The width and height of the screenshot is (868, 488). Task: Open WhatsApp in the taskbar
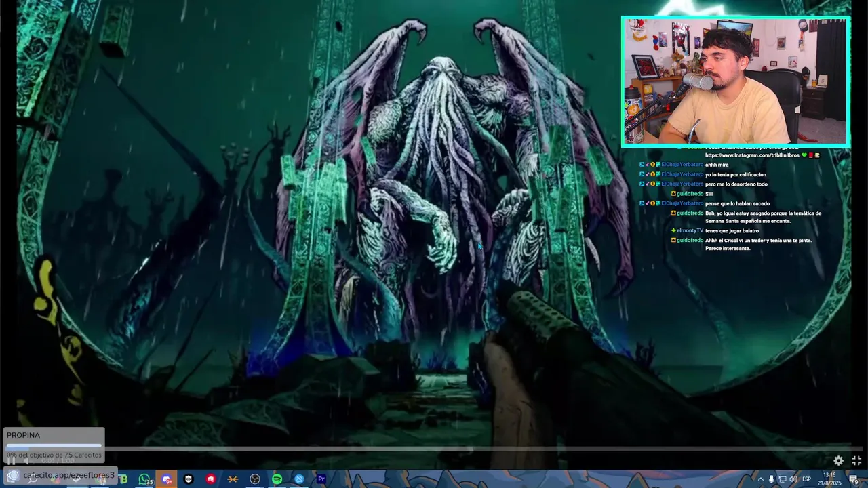click(x=144, y=479)
